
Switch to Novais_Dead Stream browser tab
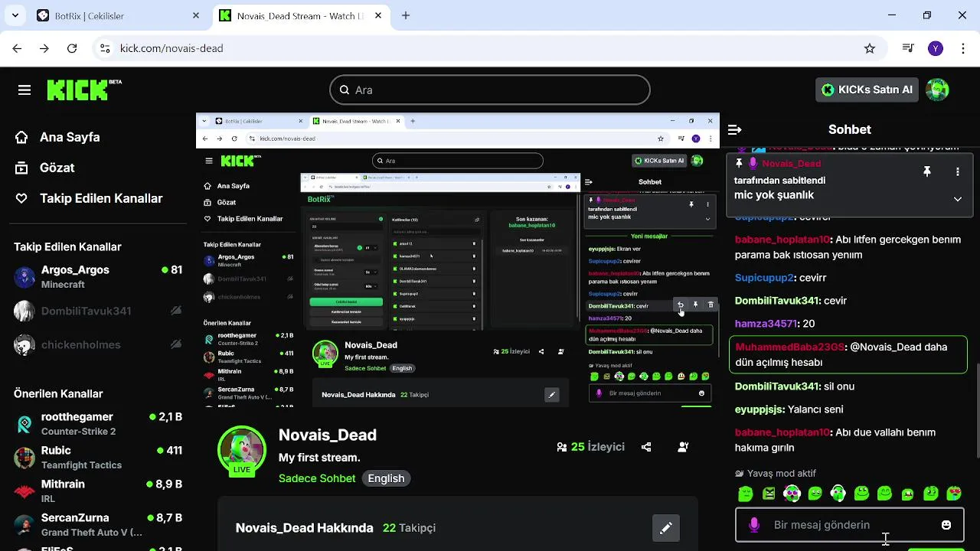300,15
